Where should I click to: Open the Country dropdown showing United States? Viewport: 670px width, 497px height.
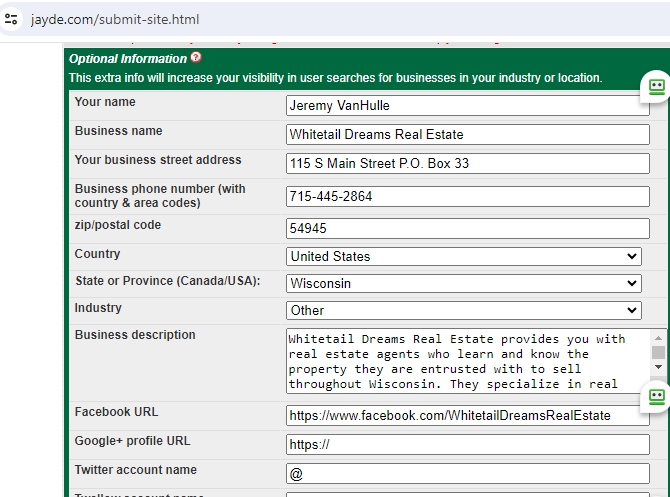(464, 257)
